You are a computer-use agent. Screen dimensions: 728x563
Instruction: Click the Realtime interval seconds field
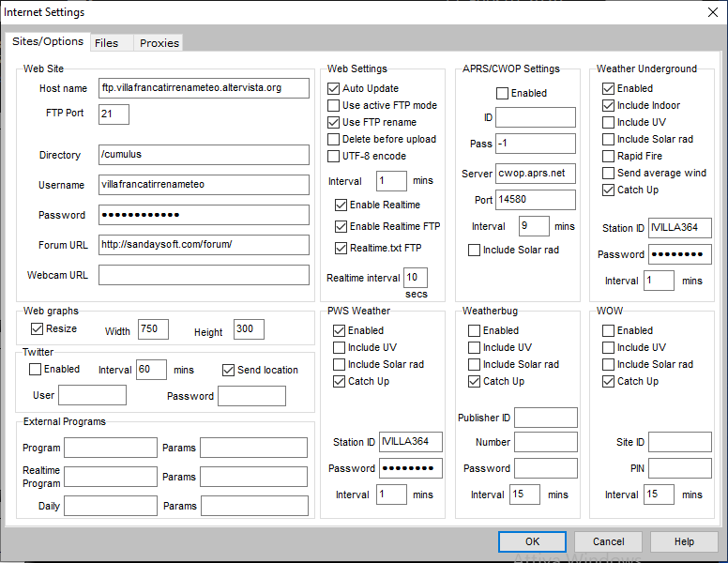pos(416,278)
